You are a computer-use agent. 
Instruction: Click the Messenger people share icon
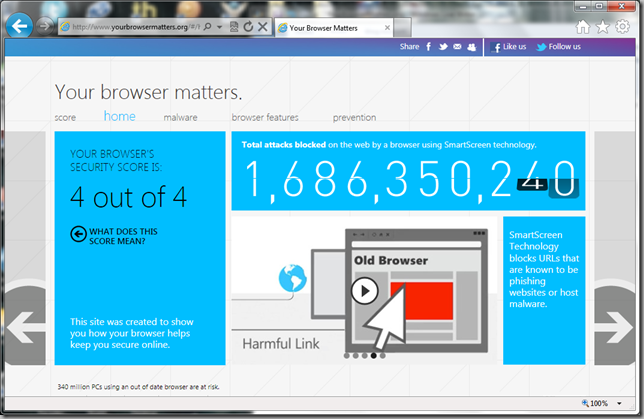[472, 47]
